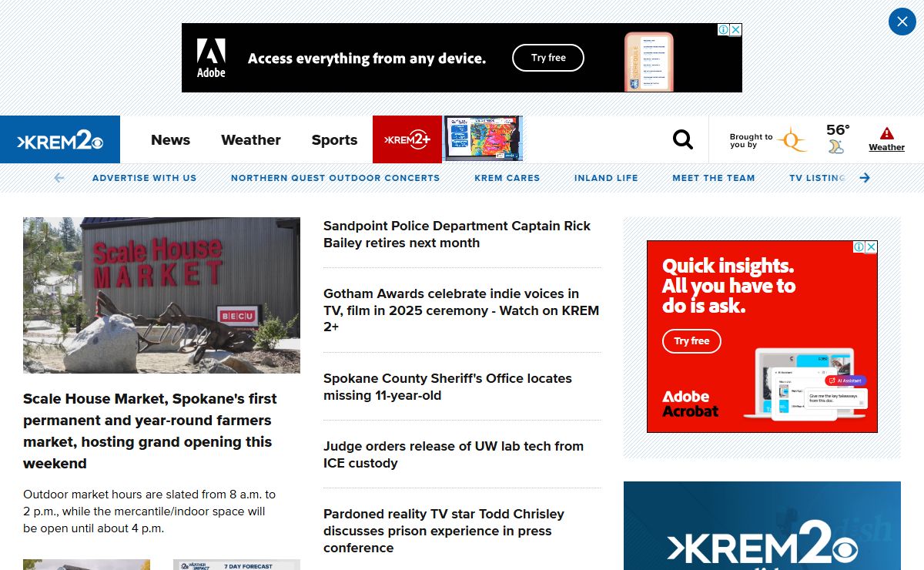Click Try free in Adobe Acrobat sidebar ad

coord(691,341)
